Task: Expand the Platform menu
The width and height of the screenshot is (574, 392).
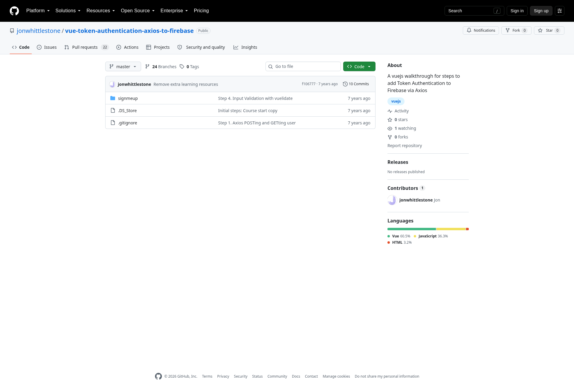Action: point(38,11)
